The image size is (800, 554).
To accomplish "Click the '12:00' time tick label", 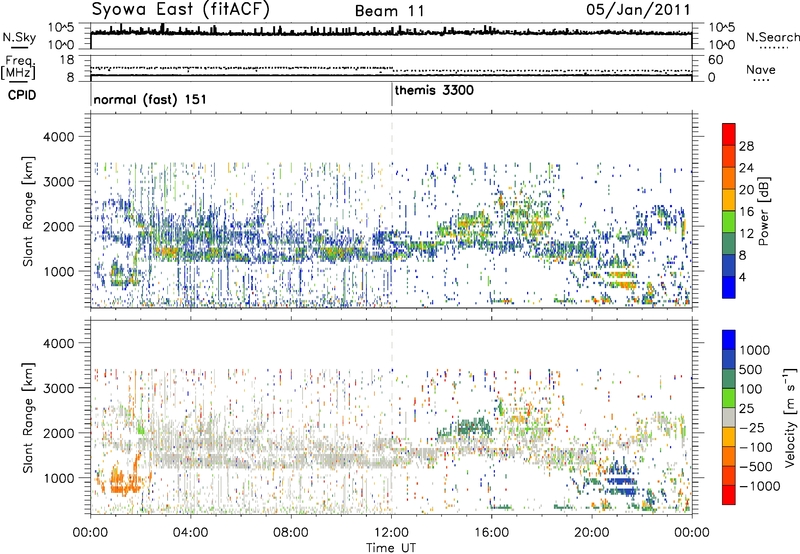I will tap(391, 533).
